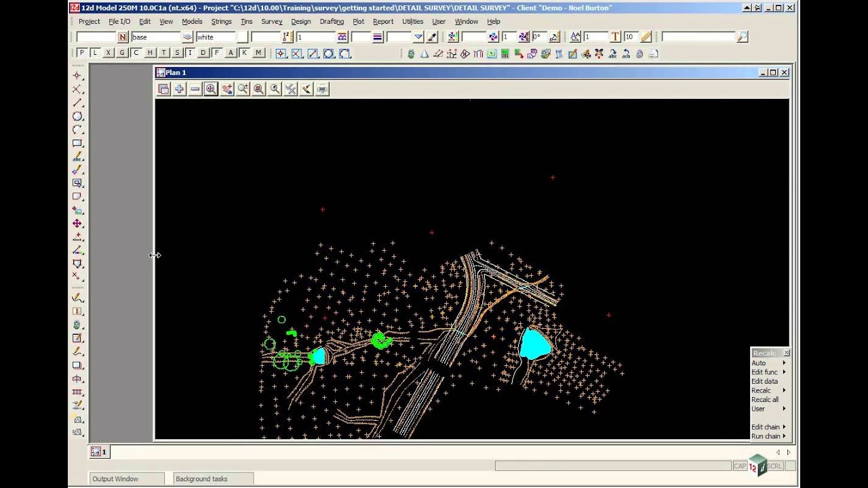Viewport: 868px width, 488px height.
Task: Click the white colour swatch box
Action: 242,37
